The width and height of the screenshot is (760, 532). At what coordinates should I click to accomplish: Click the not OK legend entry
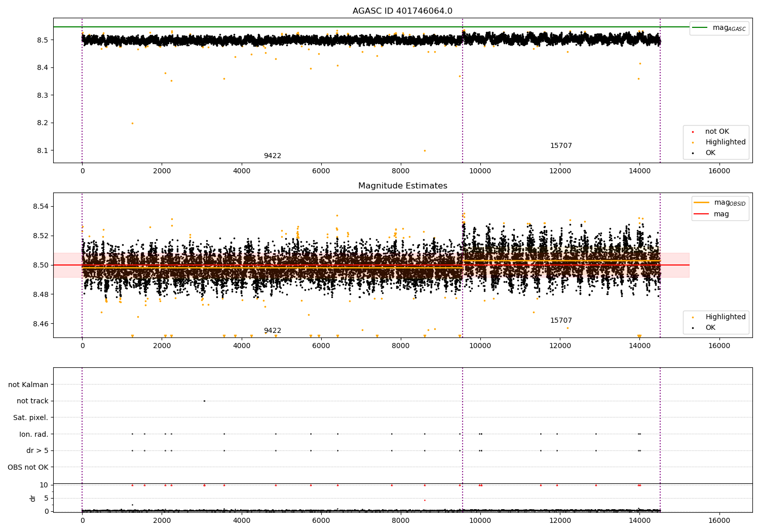click(717, 132)
